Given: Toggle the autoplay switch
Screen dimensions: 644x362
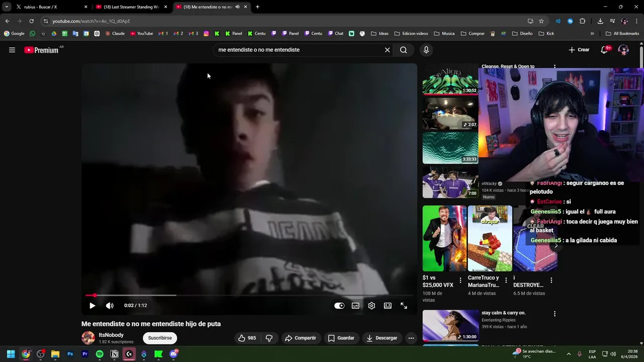Looking at the screenshot, I should 340,306.
